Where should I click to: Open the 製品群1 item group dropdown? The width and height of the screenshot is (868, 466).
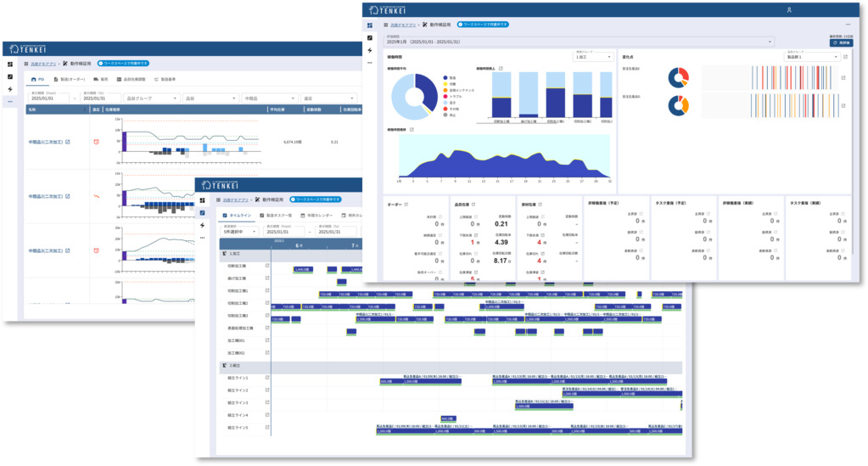pyautogui.click(x=812, y=57)
